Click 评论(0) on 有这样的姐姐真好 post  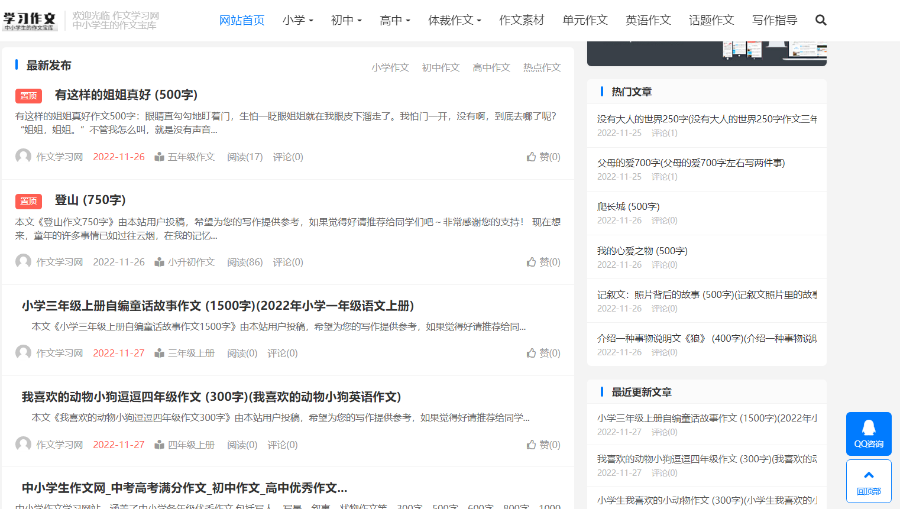tap(288, 157)
